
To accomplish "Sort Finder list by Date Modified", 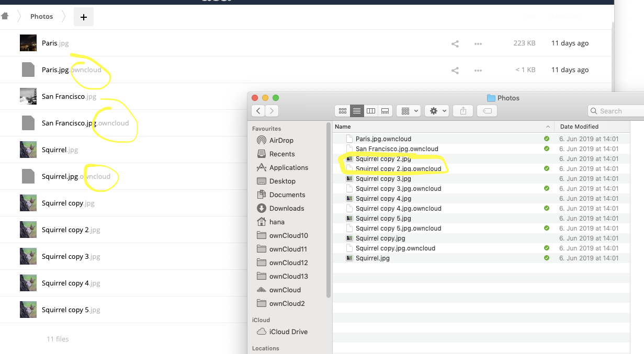I will (x=579, y=127).
